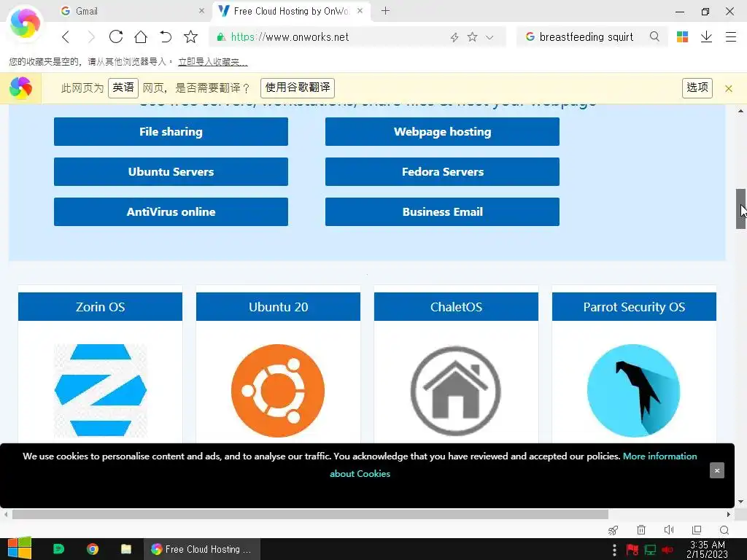Click the import bookmarks link 立即导入收藏夹
The image size is (747, 560).
tap(212, 62)
